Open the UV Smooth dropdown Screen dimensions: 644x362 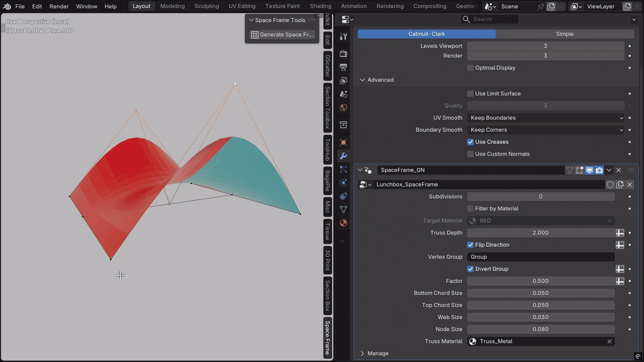pos(546,118)
